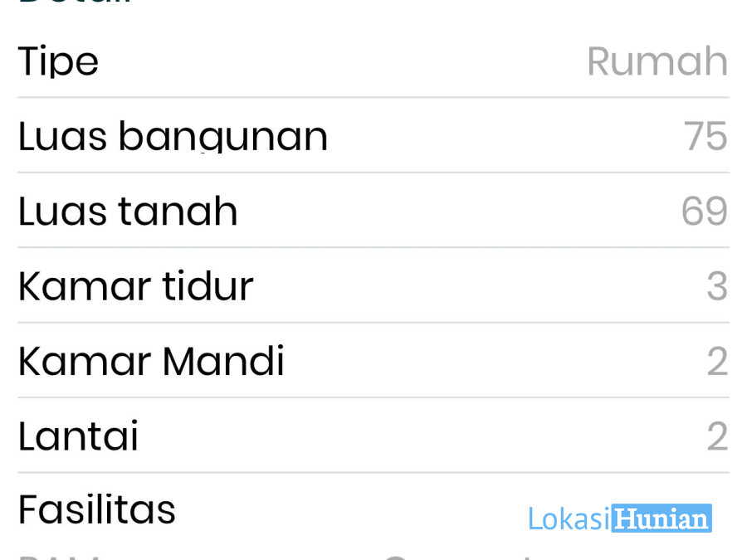Click the Lokasi text in watermark
The height and width of the screenshot is (560, 747).
click(569, 519)
